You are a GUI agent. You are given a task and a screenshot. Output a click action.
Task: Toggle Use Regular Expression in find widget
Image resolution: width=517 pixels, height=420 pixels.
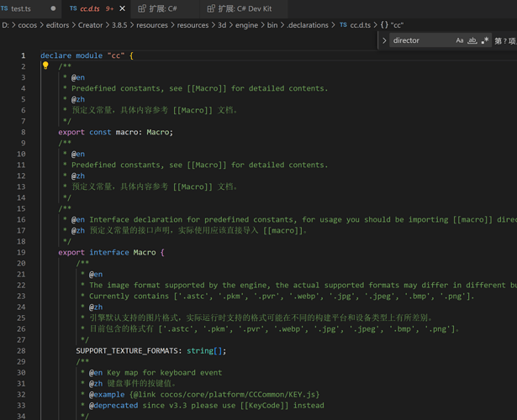click(x=485, y=40)
